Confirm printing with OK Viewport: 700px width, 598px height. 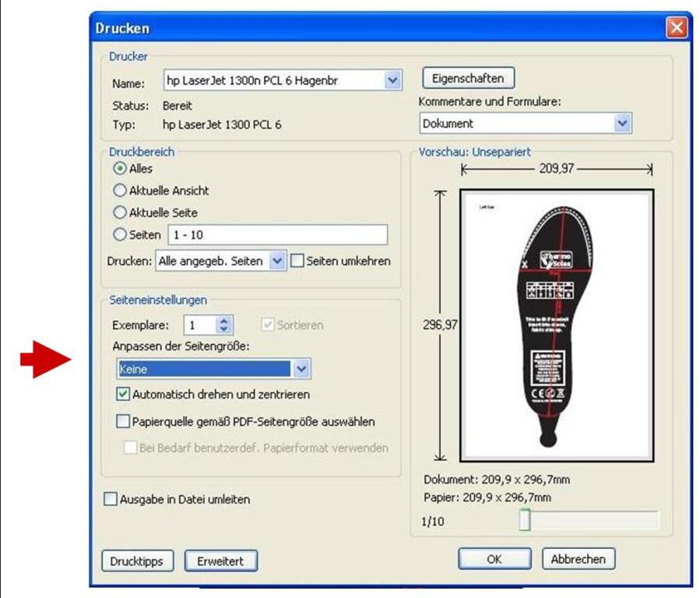click(x=494, y=559)
